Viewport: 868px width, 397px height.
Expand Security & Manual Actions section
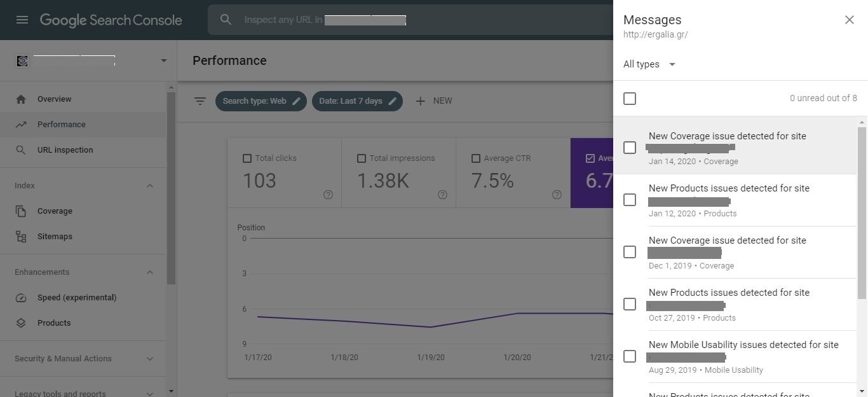150,359
